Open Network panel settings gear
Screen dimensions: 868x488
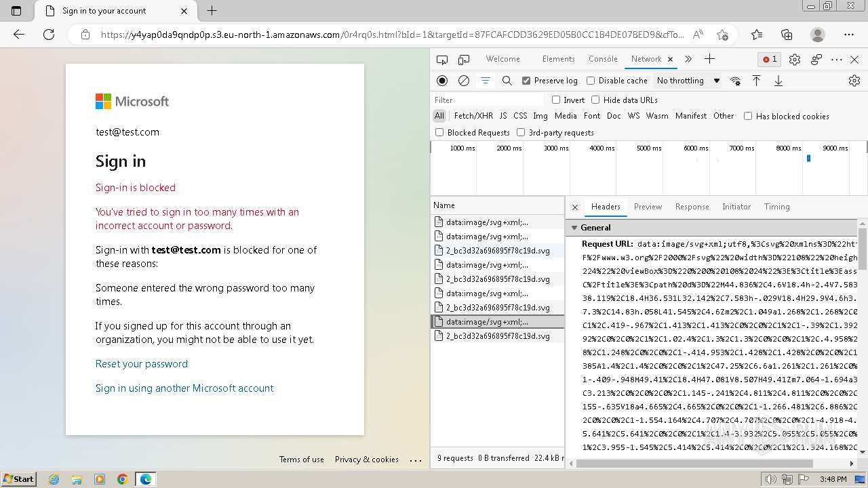854,81
